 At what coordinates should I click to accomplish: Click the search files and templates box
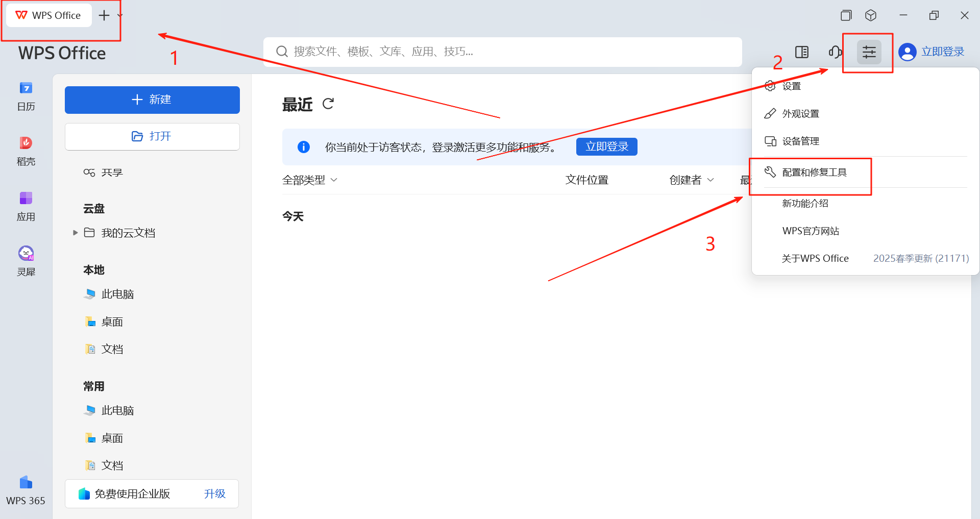pyautogui.click(x=502, y=52)
